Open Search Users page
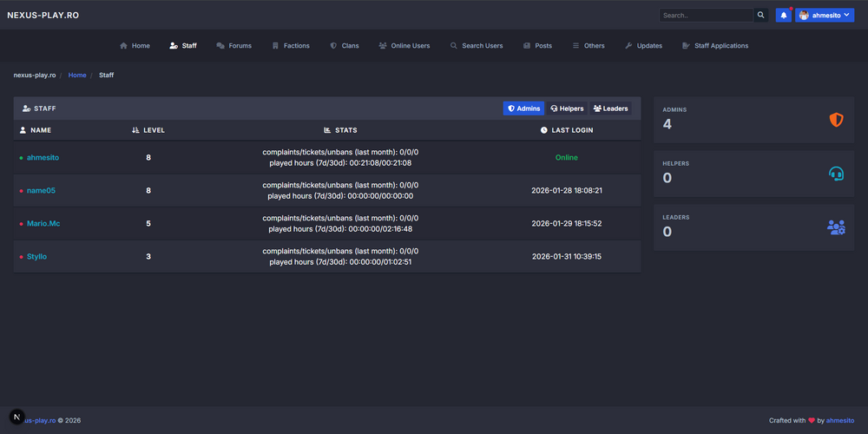Viewport: 868px width, 434px height. click(x=477, y=46)
